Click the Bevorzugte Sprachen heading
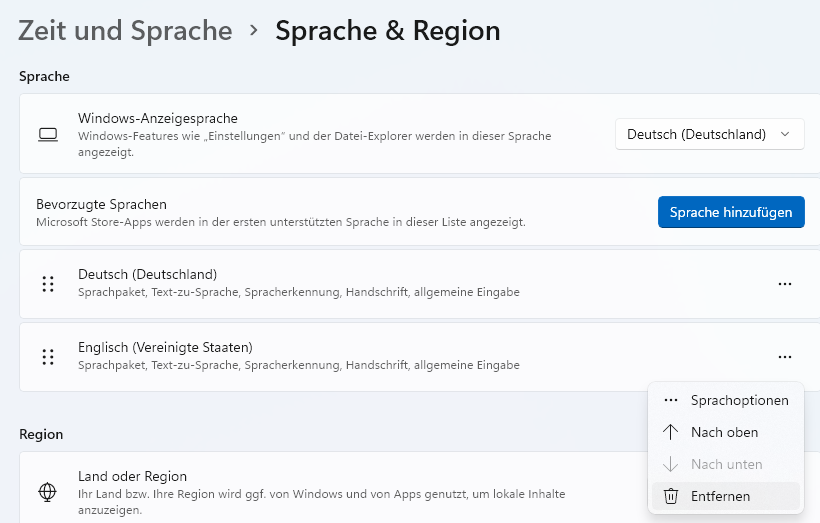The height and width of the screenshot is (523, 820). (101, 204)
